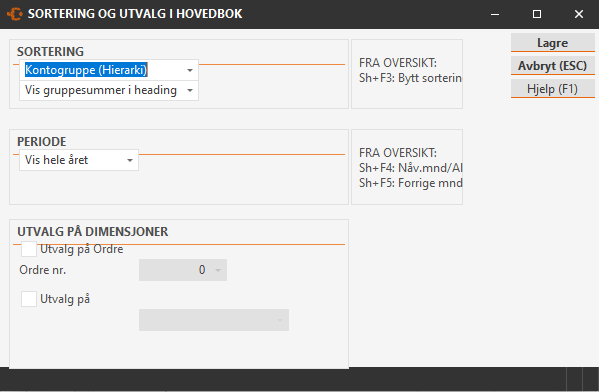Enable the Utvalg på Ordre checkbox
599x392 pixels.
click(x=29, y=249)
